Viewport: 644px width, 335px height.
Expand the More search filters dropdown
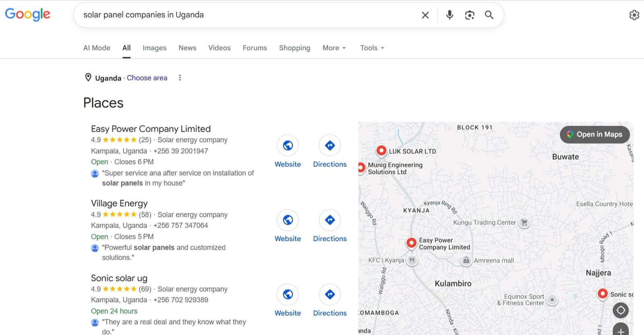334,48
